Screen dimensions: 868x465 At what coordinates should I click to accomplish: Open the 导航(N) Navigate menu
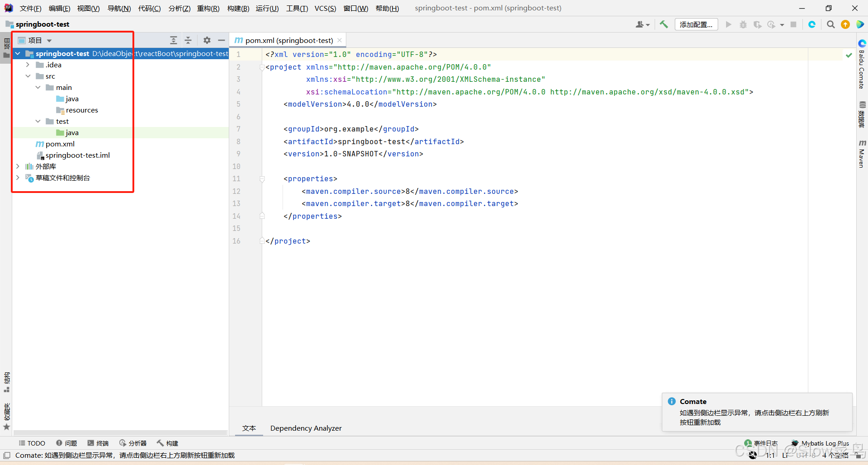(x=119, y=8)
